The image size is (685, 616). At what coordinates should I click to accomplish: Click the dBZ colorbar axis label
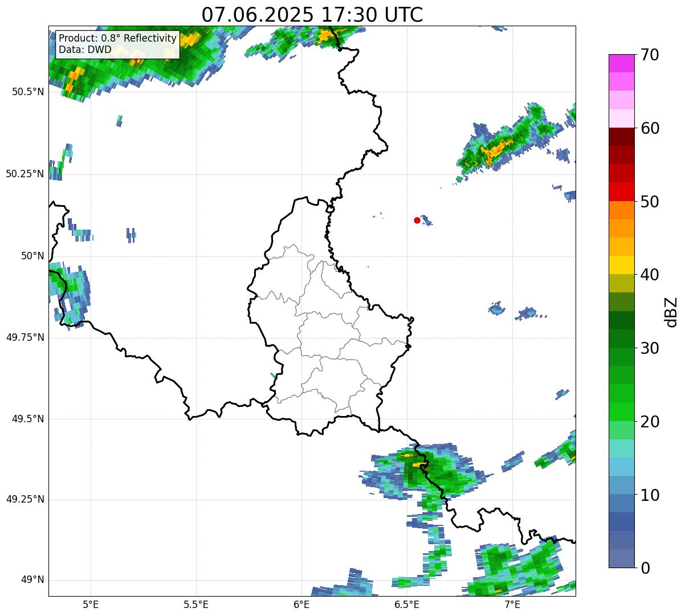pyautogui.click(x=671, y=311)
